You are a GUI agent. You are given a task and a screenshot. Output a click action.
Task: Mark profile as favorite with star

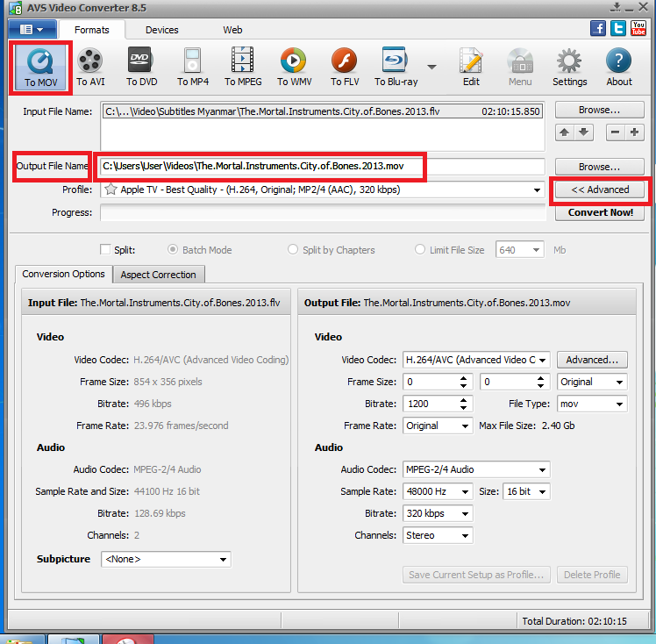(x=111, y=190)
